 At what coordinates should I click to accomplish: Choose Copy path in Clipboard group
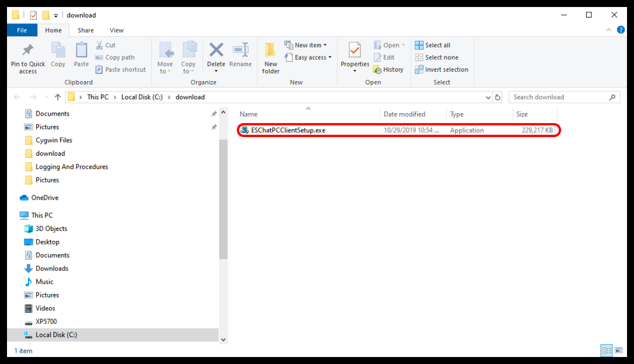tap(115, 57)
